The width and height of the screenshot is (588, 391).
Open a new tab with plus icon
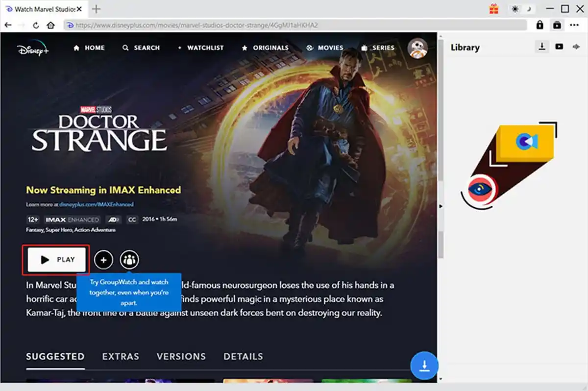(x=97, y=9)
